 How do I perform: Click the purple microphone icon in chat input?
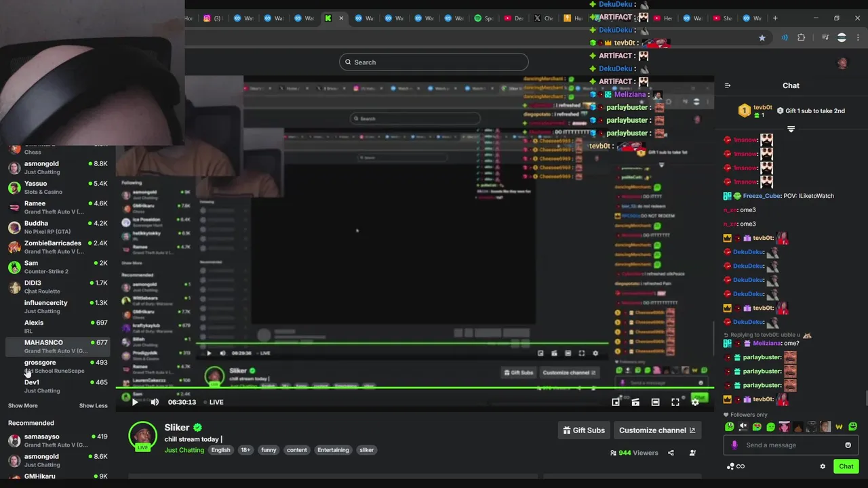[x=734, y=445]
